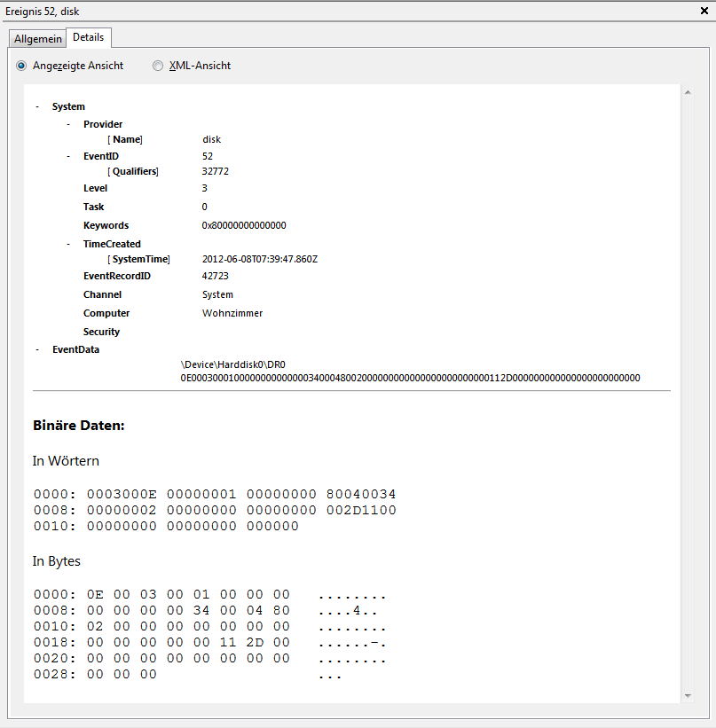Image resolution: width=716 pixels, height=728 pixels.
Task: Click the Binäre Daten heading
Action: (79, 426)
